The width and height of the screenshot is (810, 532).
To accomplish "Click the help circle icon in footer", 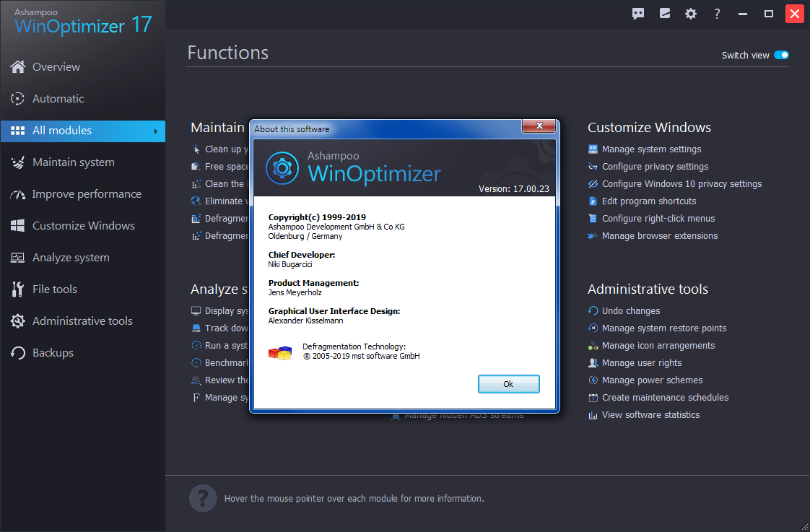I will pyautogui.click(x=202, y=498).
